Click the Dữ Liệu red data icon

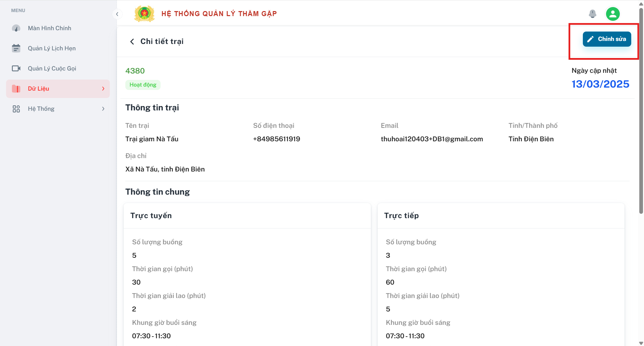click(x=16, y=89)
